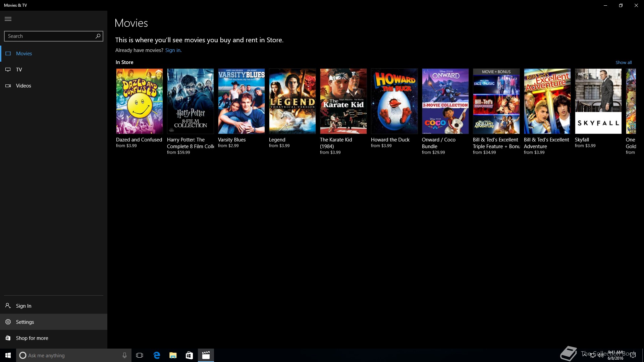Open Skyfall movie poster
This screenshot has width=644, height=362.
point(598,101)
